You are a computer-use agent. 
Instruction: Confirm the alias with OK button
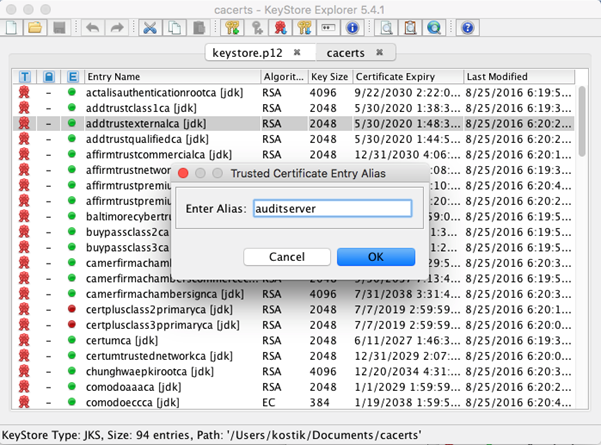376,257
